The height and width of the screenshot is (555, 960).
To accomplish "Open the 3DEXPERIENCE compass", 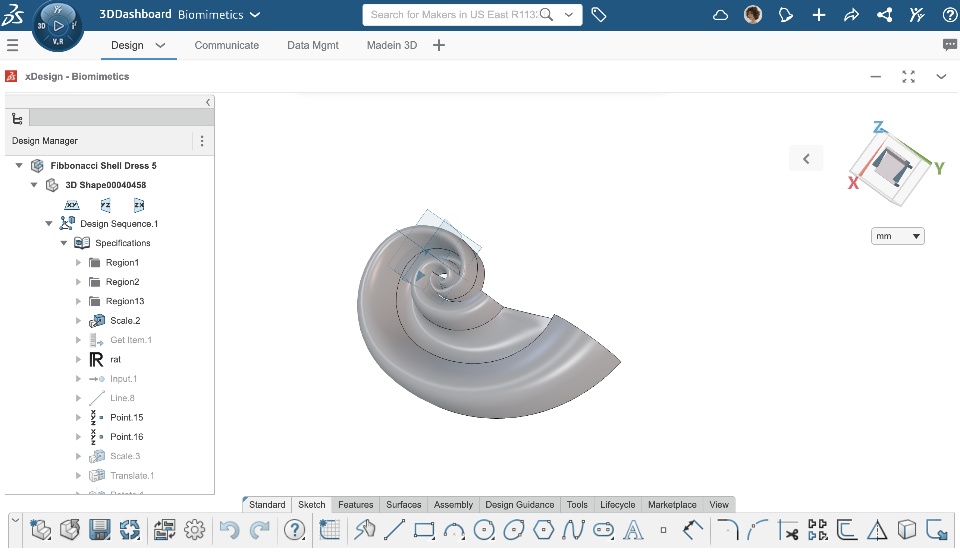I will click(x=58, y=26).
